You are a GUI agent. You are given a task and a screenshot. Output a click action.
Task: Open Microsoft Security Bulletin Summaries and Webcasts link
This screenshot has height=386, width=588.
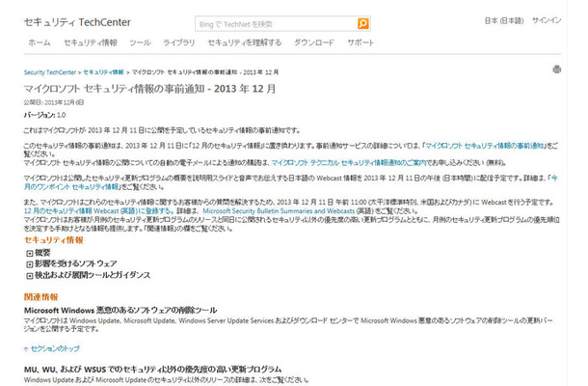click(x=279, y=211)
